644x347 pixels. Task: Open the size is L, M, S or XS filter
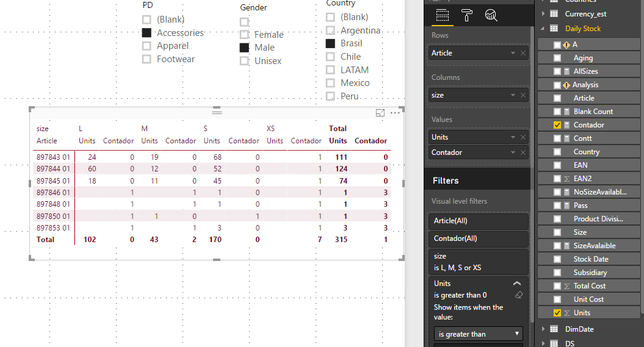(478, 262)
